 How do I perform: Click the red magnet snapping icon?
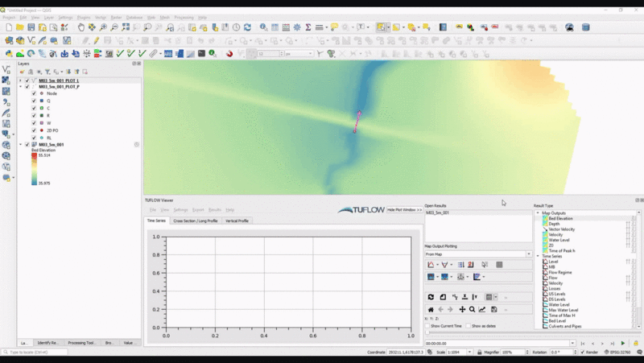(229, 54)
